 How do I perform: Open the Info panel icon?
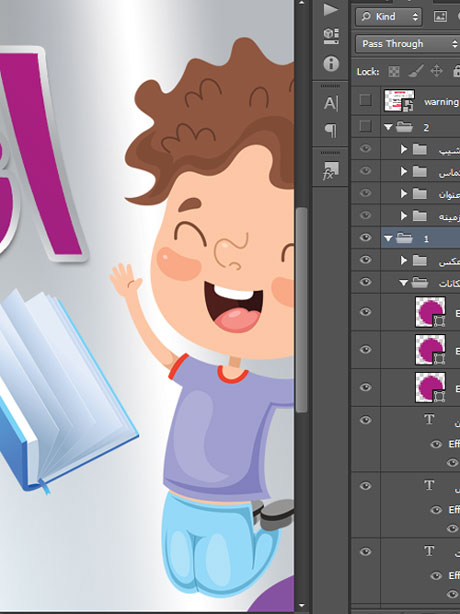331,63
